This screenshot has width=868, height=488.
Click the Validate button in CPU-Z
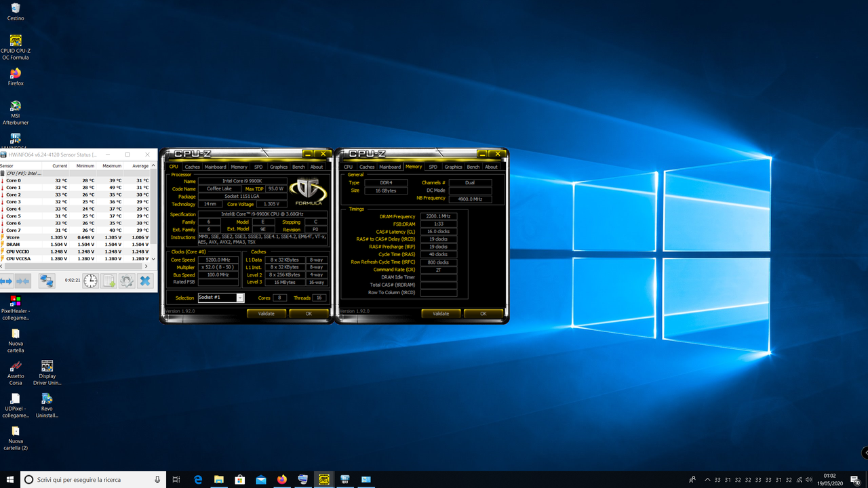266,313
